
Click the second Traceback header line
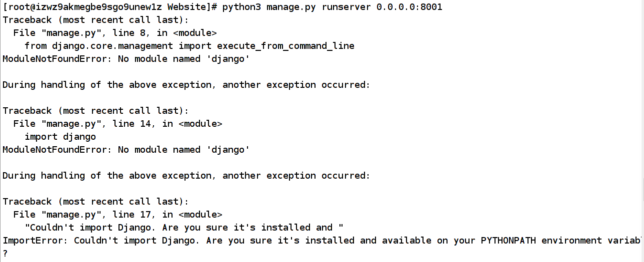tap(96, 111)
